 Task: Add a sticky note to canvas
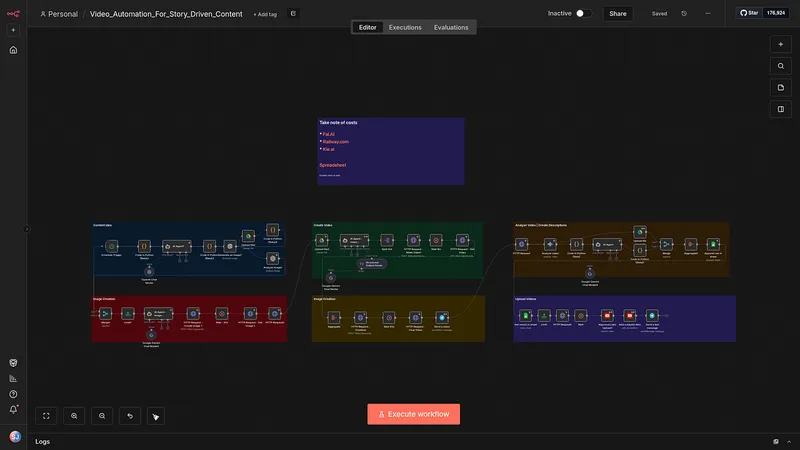781,88
